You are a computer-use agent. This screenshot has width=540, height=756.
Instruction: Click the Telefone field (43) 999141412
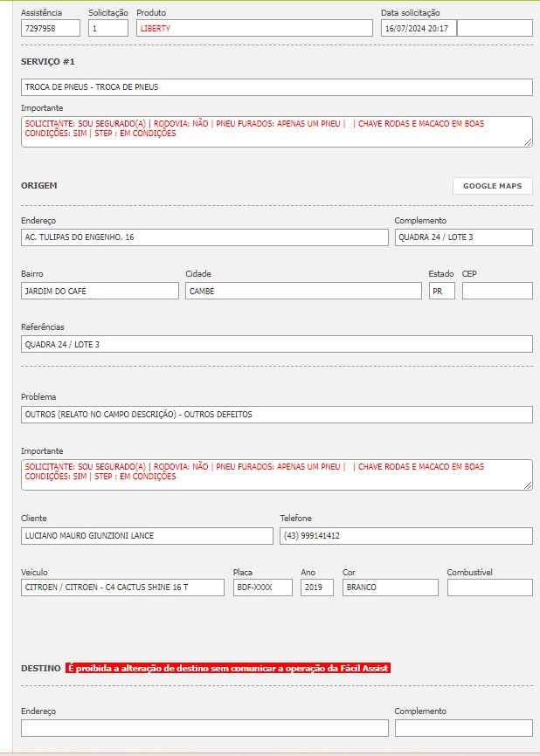(406, 536)
